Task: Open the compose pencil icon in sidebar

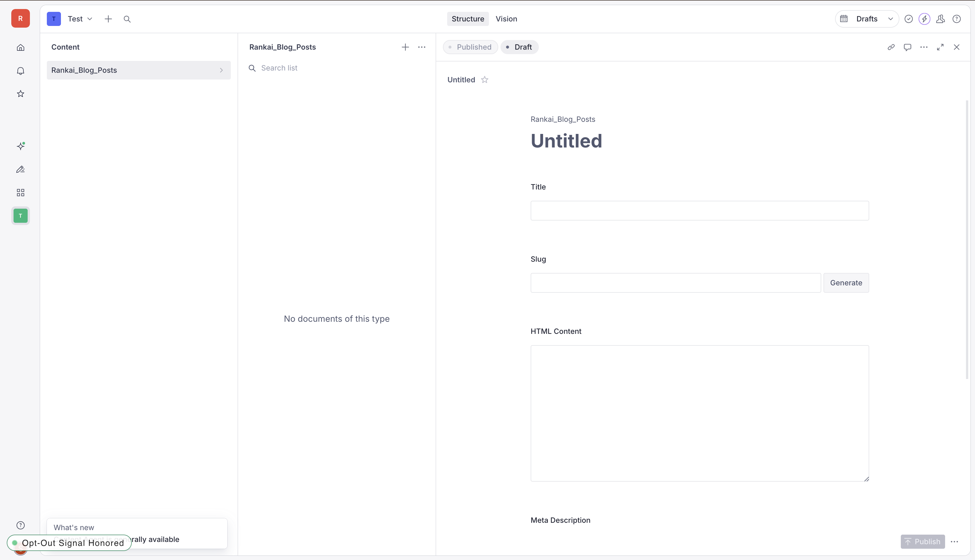Action: (x=20, y=169)
